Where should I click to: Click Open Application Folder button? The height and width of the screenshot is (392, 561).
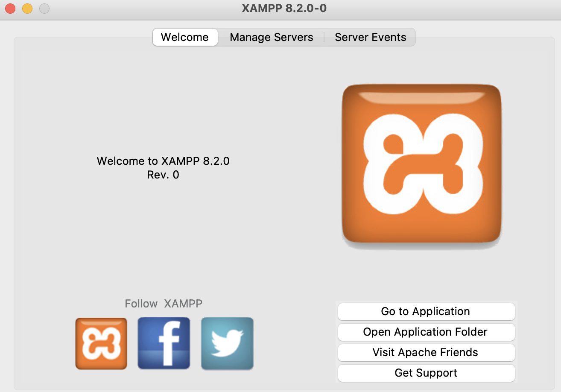[x=426, y=332]
